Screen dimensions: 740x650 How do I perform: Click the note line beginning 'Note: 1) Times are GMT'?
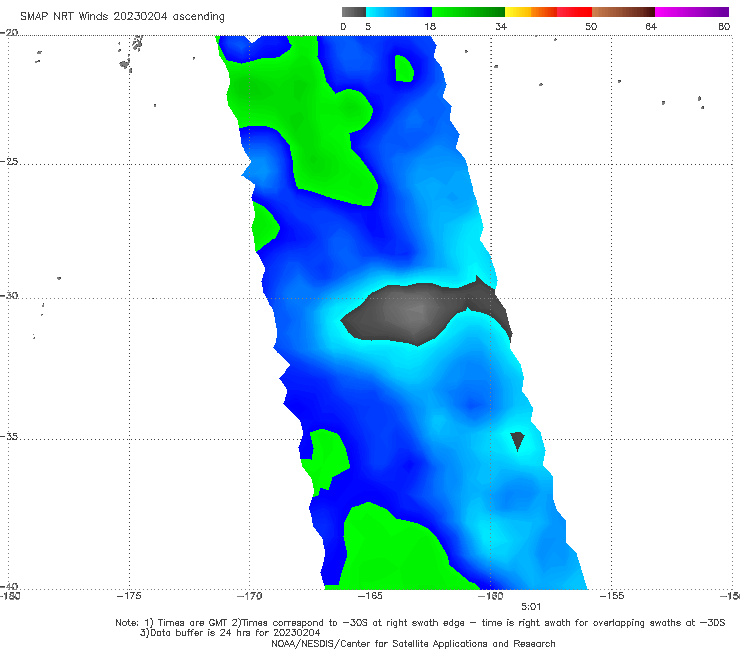click(x=420, y=623)
